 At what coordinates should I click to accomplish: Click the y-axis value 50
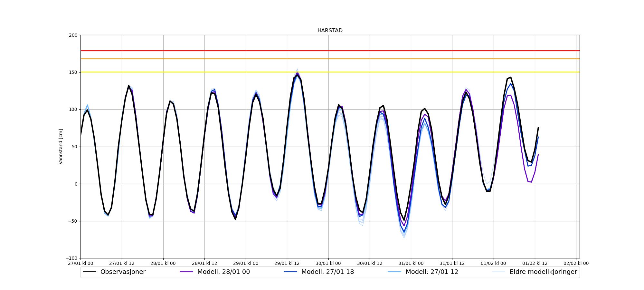(75, 147)
